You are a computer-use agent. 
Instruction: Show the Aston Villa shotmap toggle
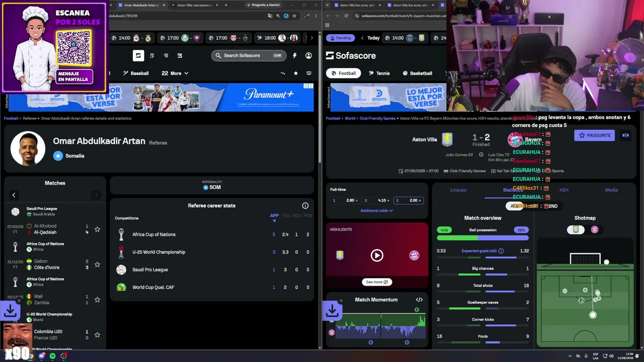click(576, 229)
